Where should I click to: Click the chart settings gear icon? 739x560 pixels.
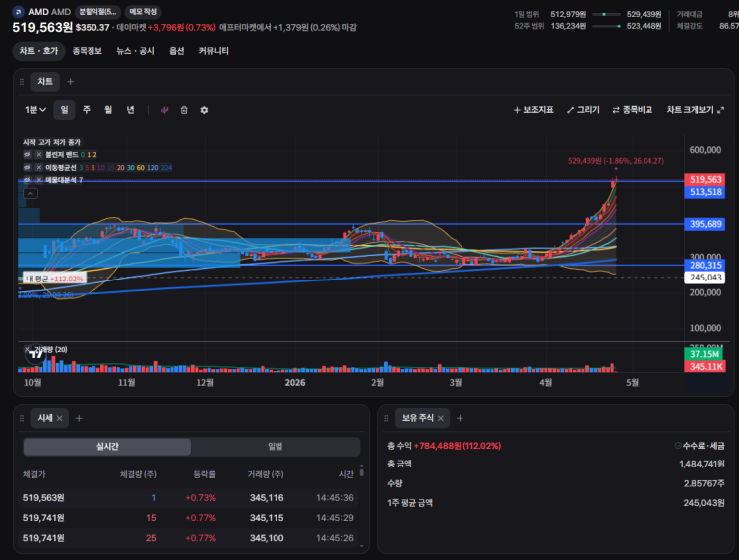[204, 110]
